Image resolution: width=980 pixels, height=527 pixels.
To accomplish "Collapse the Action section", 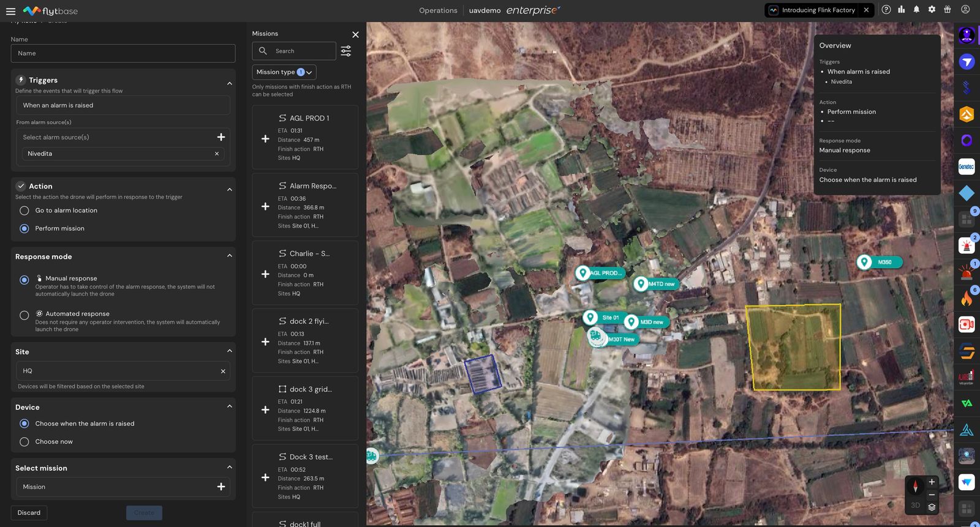I will point(230,189).
